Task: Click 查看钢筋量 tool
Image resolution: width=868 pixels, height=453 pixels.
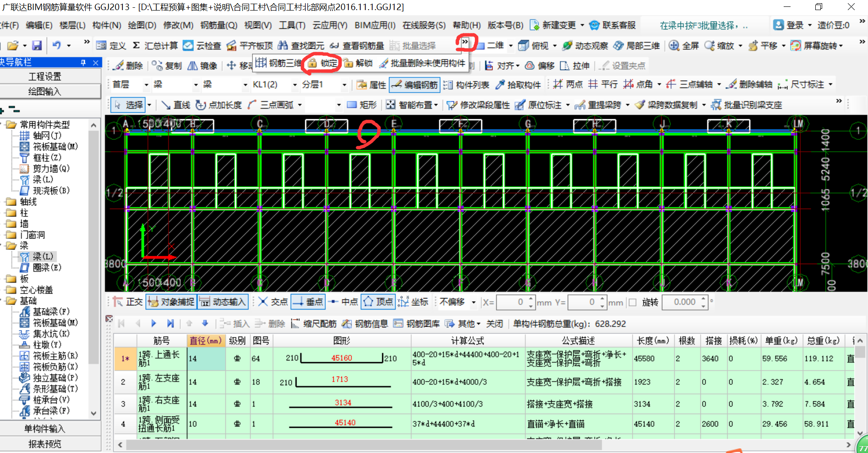Action: (357, 45)
